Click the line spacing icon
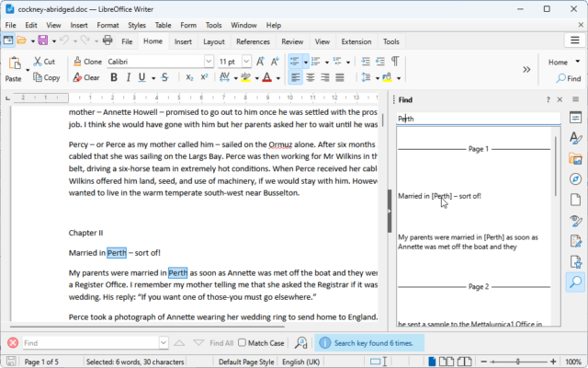The height and width of the screenshot is (368, 588). click(x=366, y=77)
